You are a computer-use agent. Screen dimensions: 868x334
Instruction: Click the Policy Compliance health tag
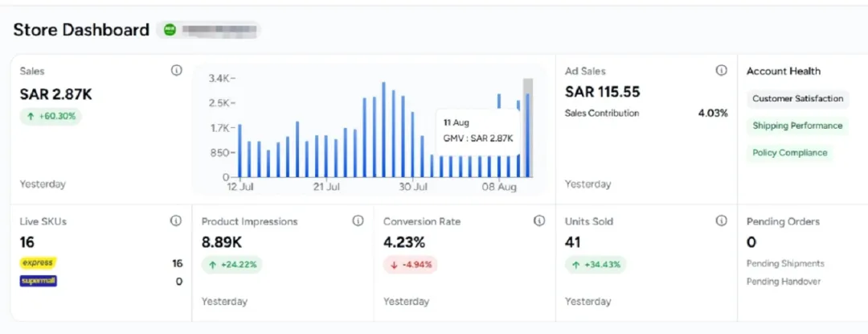coord(790,153)
